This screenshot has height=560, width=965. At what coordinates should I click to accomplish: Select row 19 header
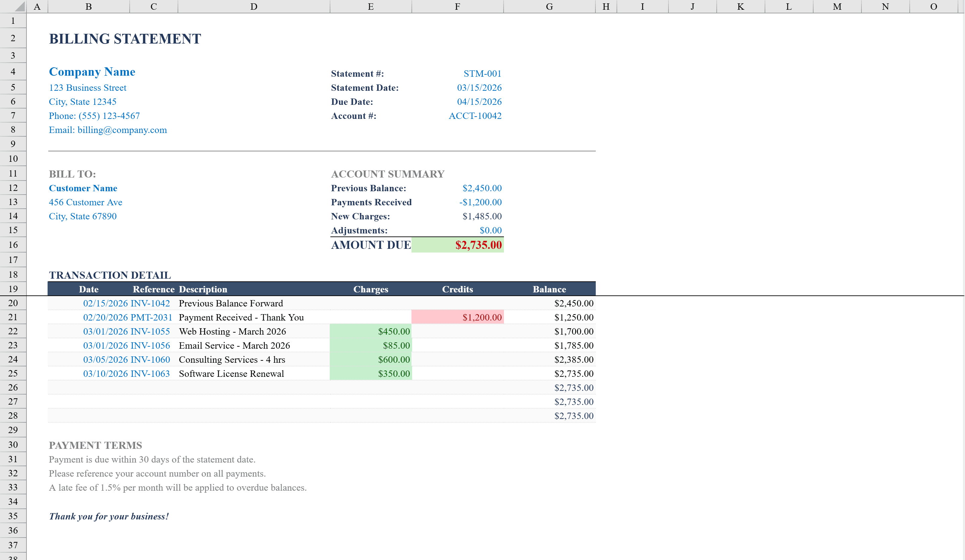(x=13, y=289)
